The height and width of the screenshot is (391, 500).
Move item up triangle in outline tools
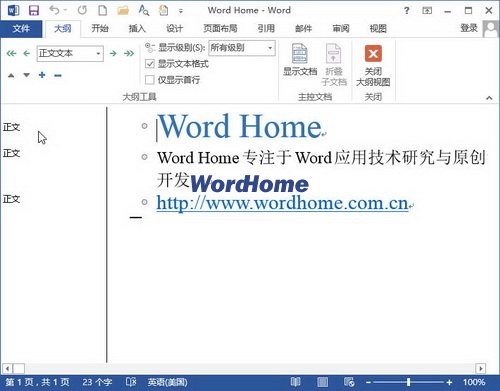coord(11,75)
